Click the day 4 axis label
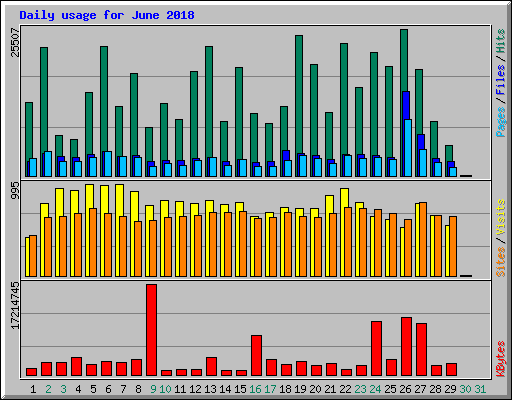Viewport: 512px width, 400px height. (x=78, y=389)
